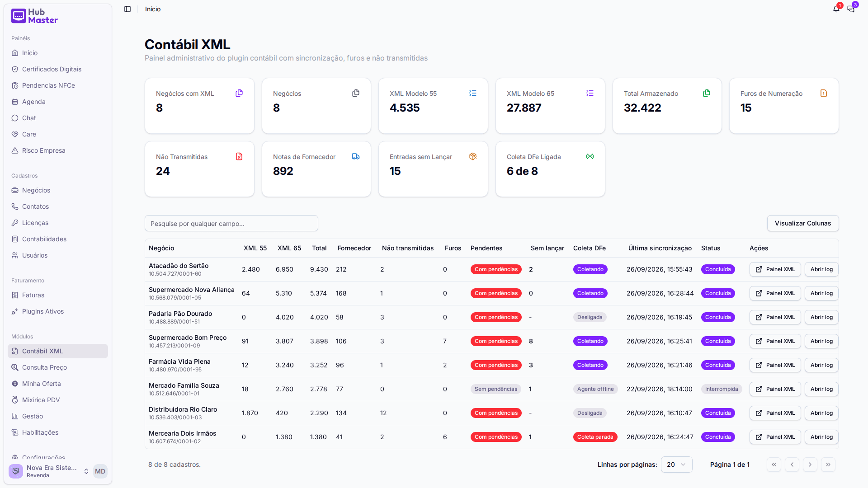Open Painel XML for Atacadão do Sertão
The width and height of the screenshot is (868, 488).
(x=775, y=269)
